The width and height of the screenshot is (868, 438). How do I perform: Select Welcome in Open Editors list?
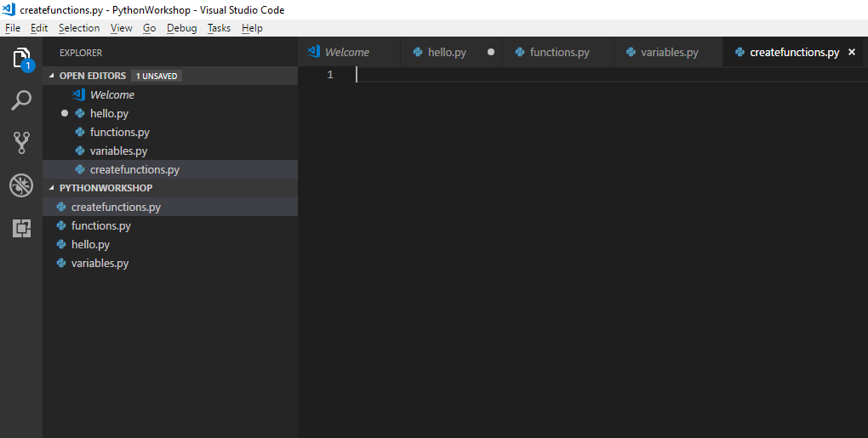170,94
